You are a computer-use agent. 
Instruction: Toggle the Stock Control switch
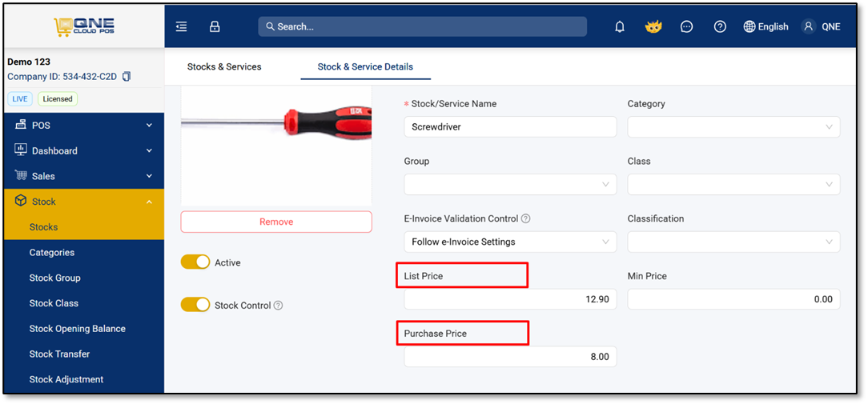tap(195, 304)
